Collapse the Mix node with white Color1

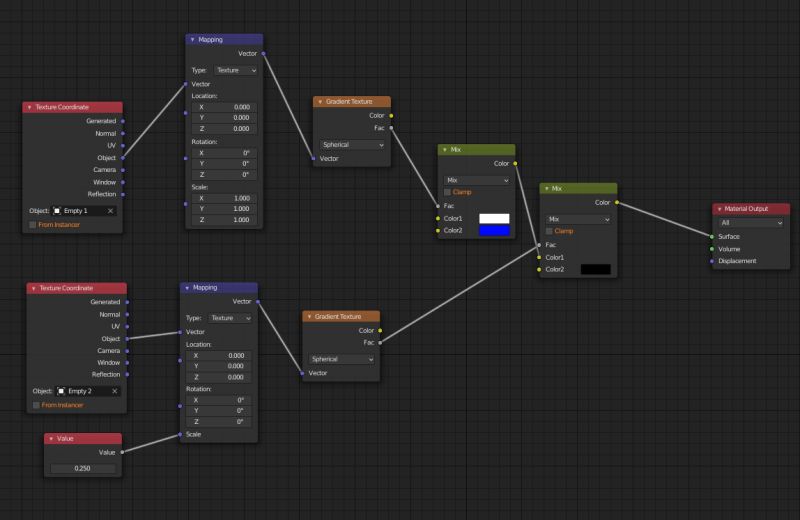(x=445, y=150)
